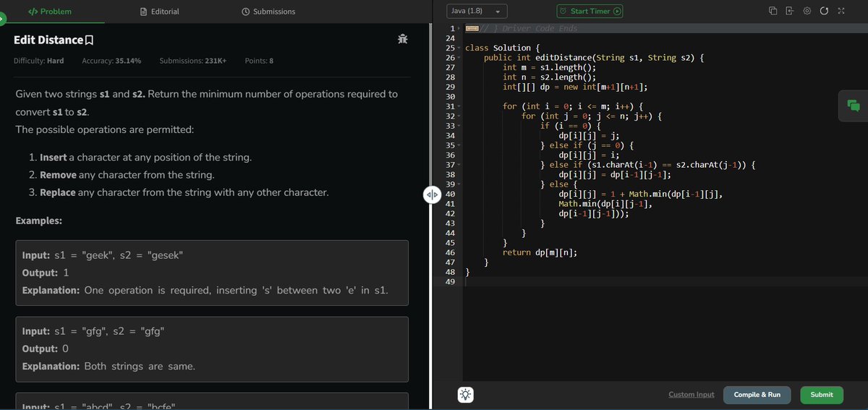Collapse inner for loop fold at line 32

[x=460, y=116]
